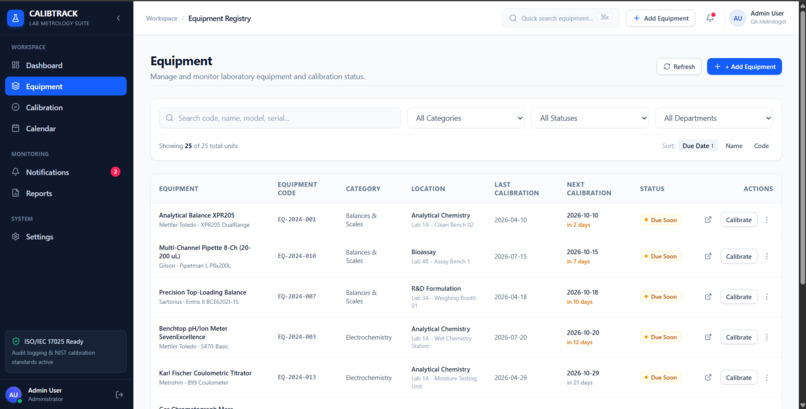Click the Bioassay location cell
The width and height of the screenshot is (806, 409).
pyautogui.click(x=441, y=256)
